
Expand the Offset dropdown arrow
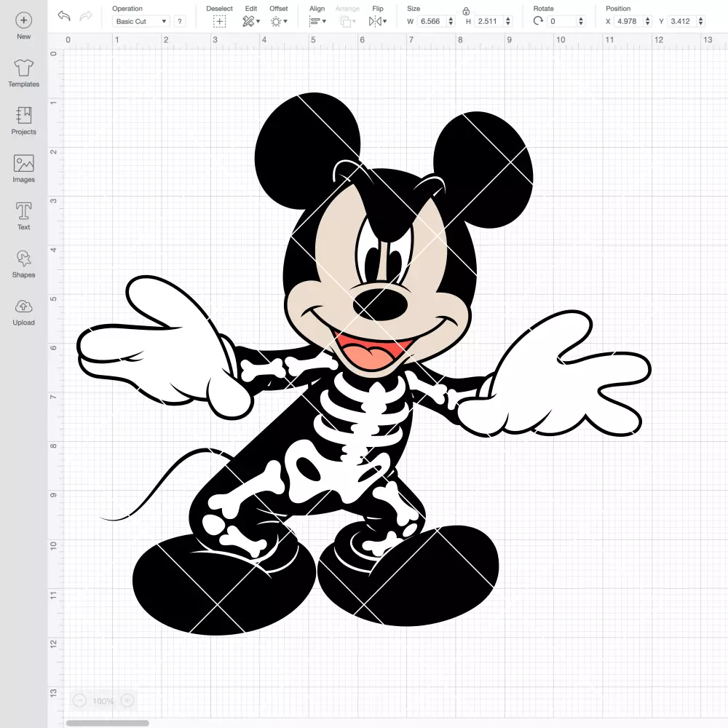click(x=285, y=21)
